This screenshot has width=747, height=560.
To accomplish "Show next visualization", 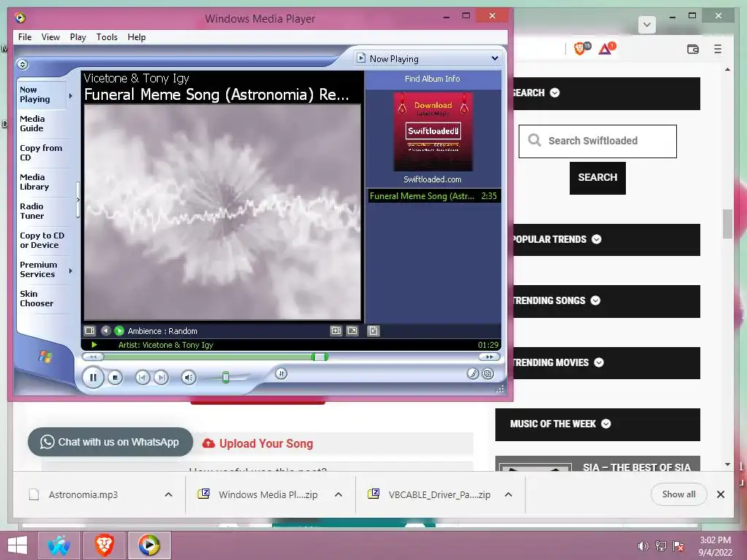I will [x=119, y=330].
